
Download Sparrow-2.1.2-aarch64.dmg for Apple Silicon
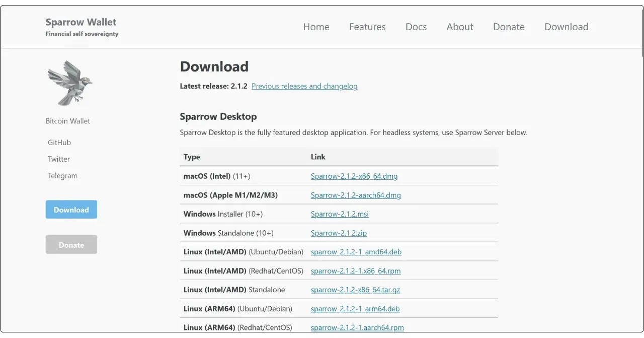[x=356, y=195]
